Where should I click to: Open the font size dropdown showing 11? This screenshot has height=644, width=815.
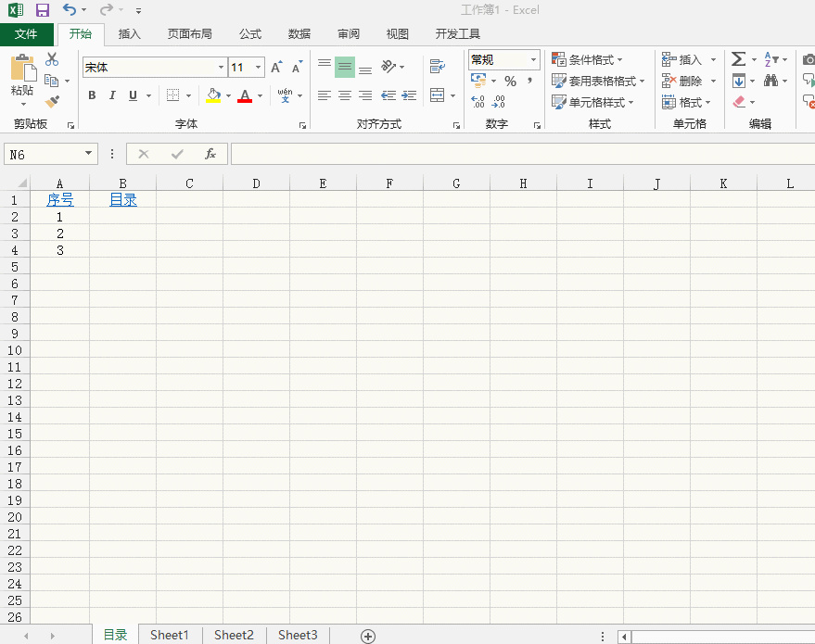click(x=259, y=67)
